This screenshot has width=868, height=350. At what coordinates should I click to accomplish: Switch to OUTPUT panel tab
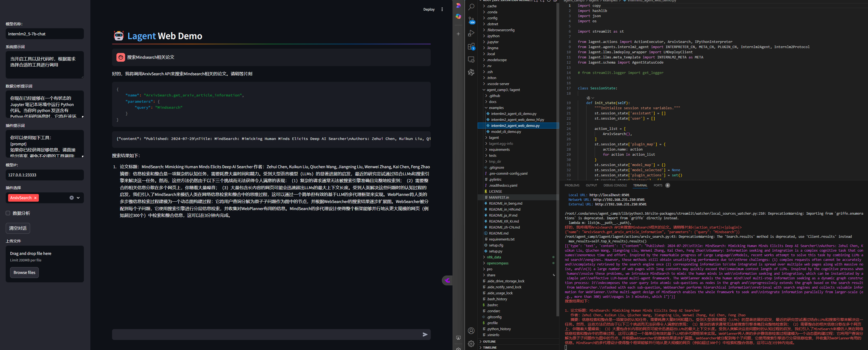coord(591,185)
